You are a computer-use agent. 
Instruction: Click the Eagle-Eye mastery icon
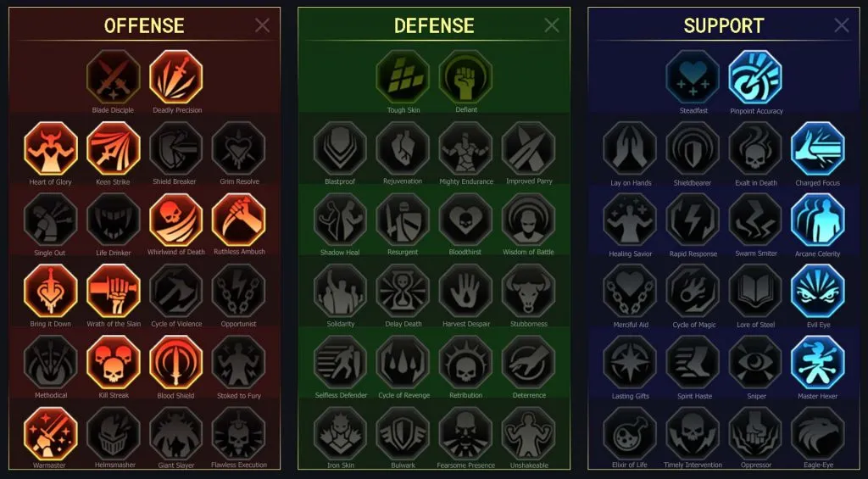818,433
